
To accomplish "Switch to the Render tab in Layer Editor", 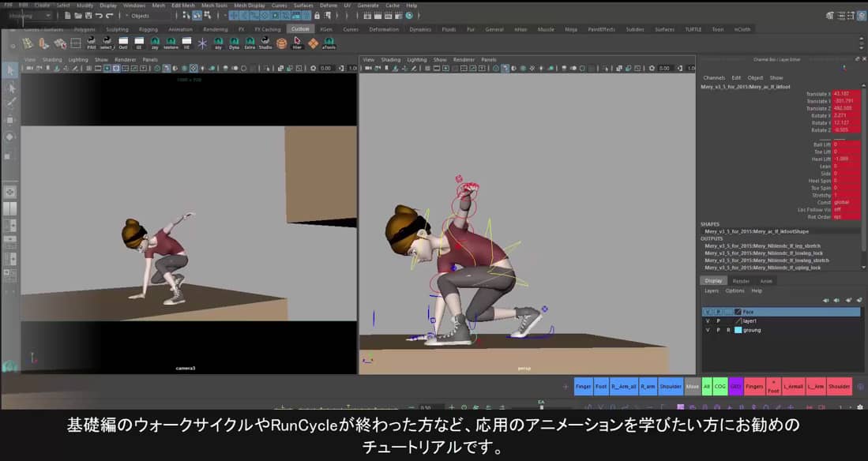I will coord(741,281).
